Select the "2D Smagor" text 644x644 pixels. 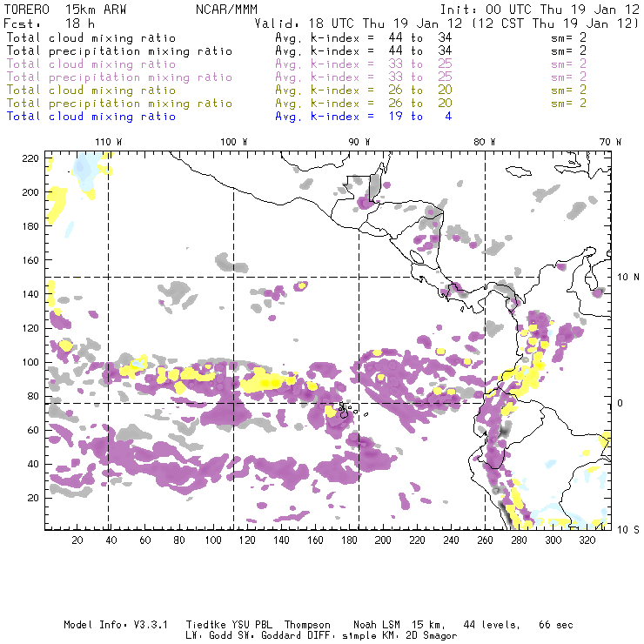432,636
